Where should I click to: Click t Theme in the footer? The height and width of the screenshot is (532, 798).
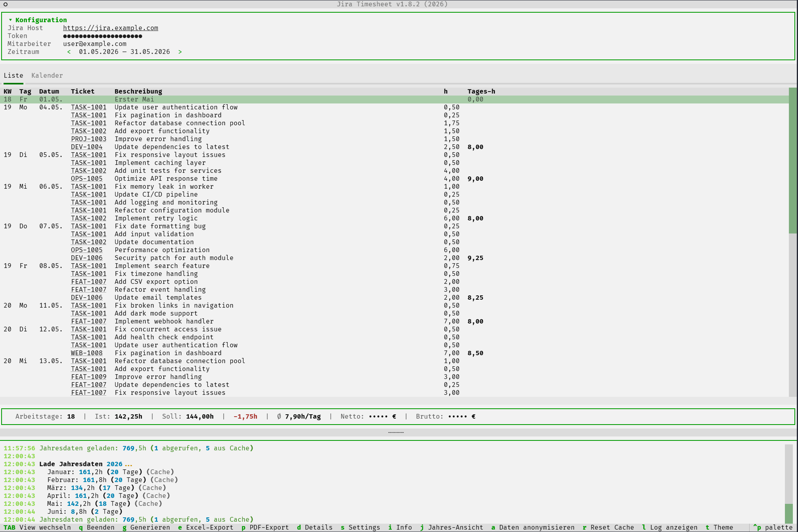[719, 528]
